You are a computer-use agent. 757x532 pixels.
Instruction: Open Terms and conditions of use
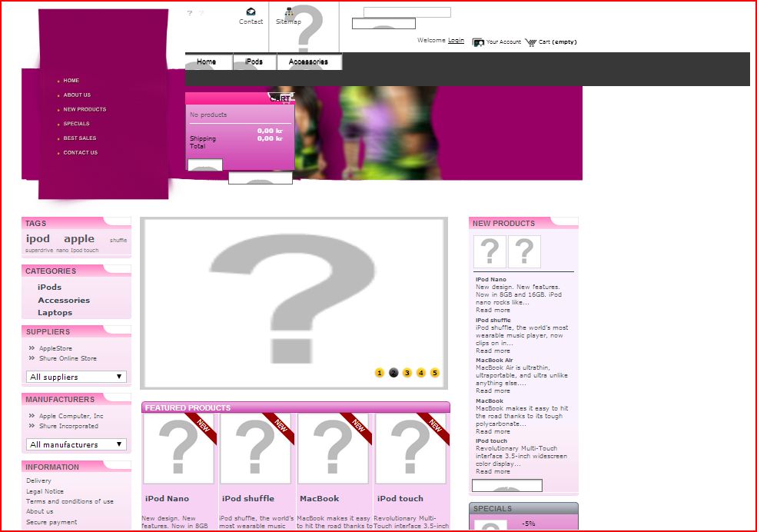(x=70, y=501)
